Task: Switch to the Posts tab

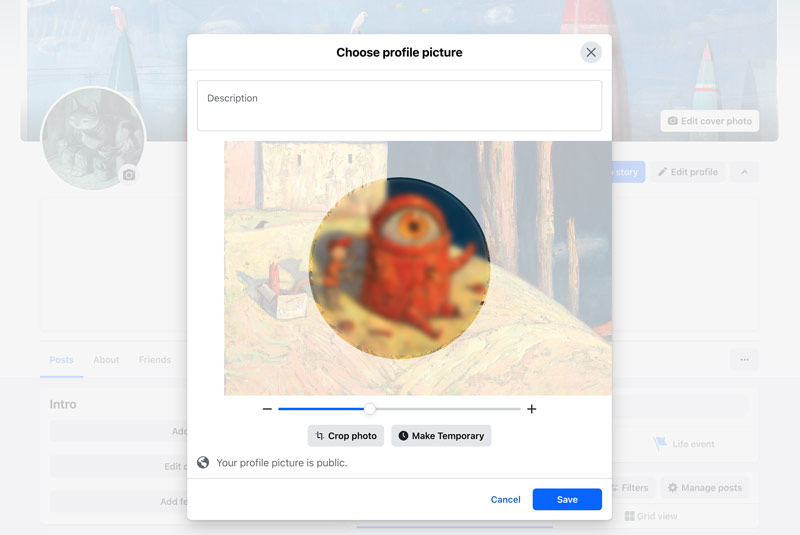Action: [x=62, y=360]
